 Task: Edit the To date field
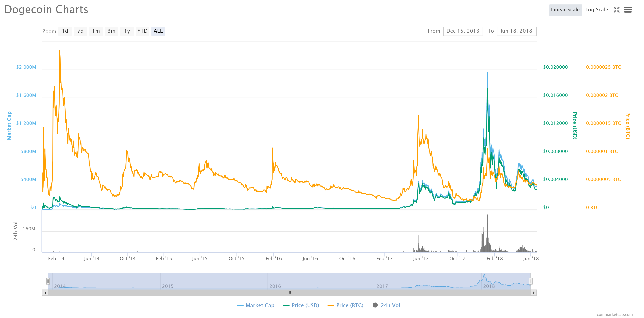click(517, 31)
